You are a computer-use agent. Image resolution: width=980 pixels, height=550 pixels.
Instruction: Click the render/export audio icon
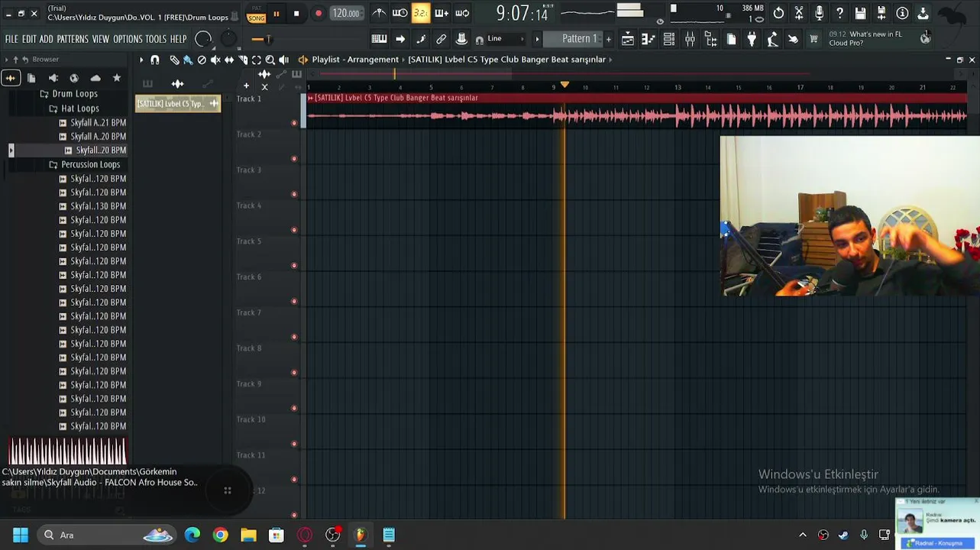pyautogui.click(x=881, y=13)
